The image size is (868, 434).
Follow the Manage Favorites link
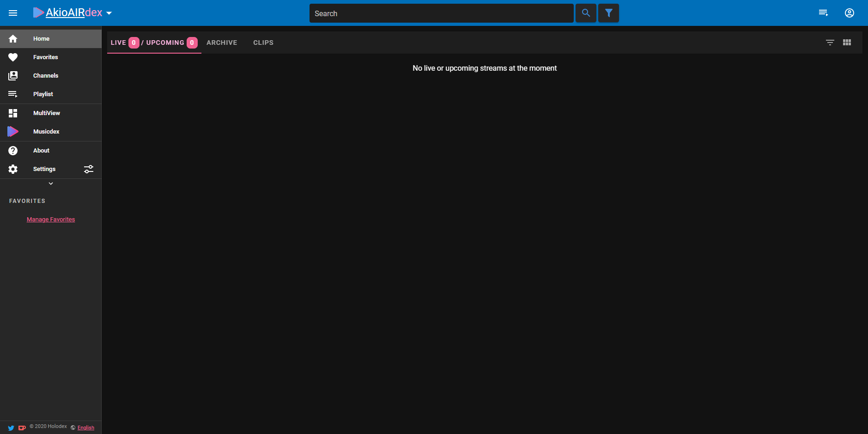click(51, 220)
